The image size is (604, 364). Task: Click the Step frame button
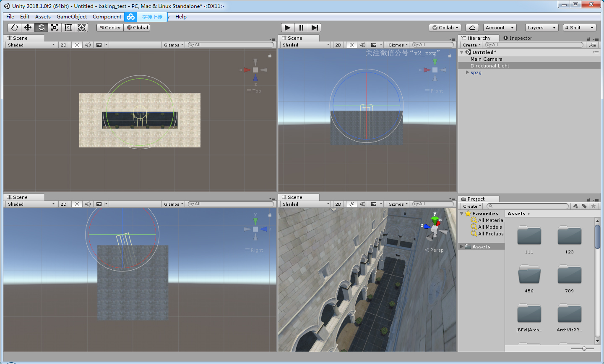click(x=315, y=28)
